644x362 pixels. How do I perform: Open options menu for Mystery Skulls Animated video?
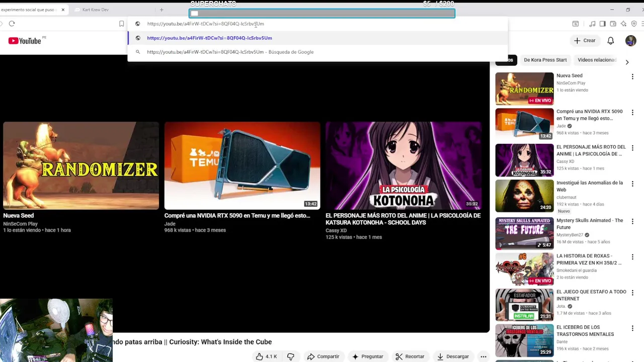click(632, 222)
